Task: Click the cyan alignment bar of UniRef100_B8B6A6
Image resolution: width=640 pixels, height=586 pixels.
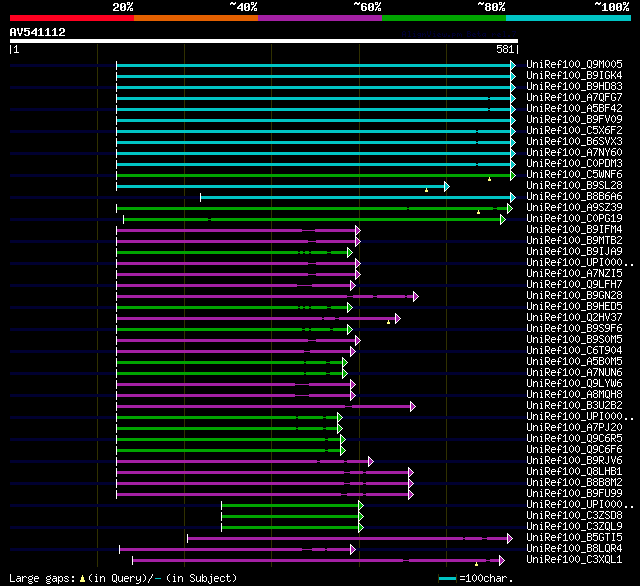Action: (x=356, y=198)
